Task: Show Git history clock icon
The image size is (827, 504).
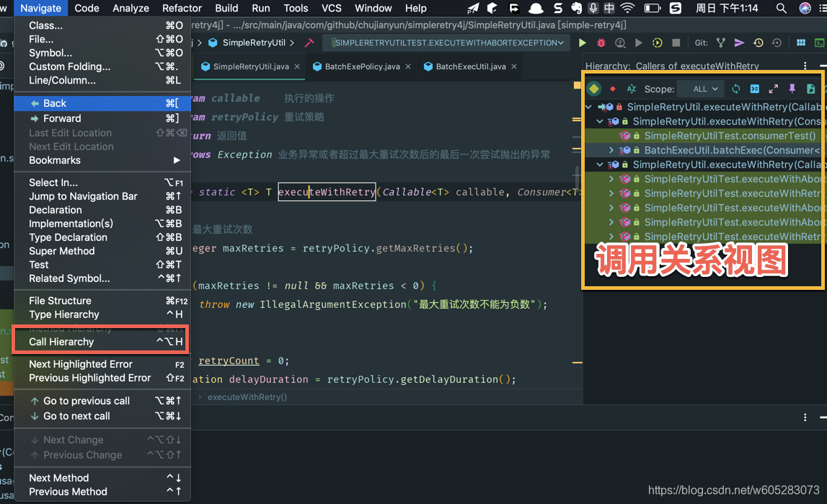Action: coord(758,43)
